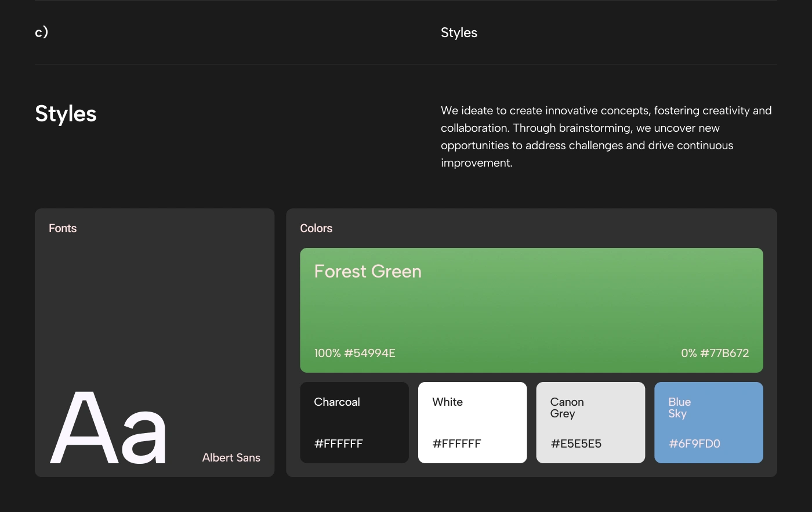Viewport: 812px width, 512px height.
Task: Click the c) section marker
Action: (42, 32)
